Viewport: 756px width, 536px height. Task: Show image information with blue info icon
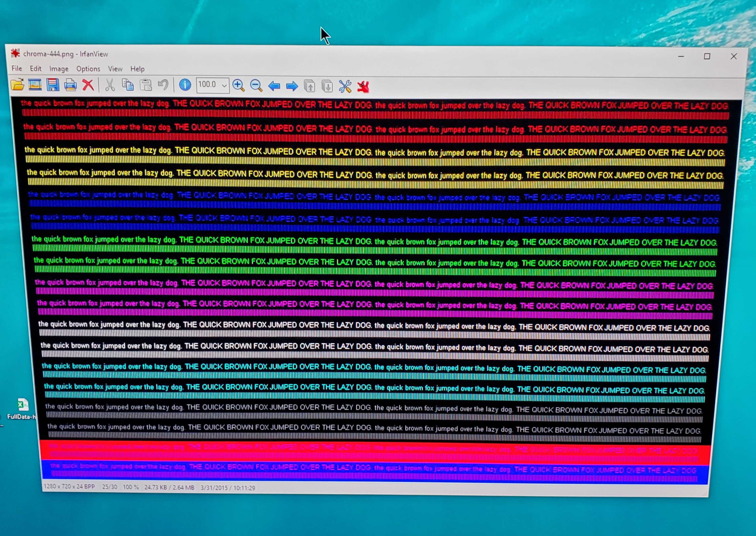point(185,85)
